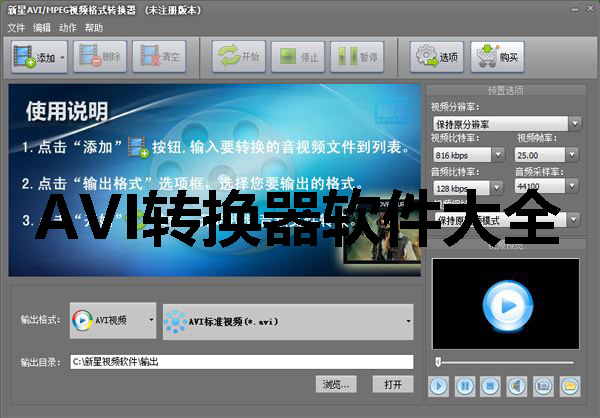Click the small play icon below preview
This screenshot has height=418, width=600.
(439, 386)
